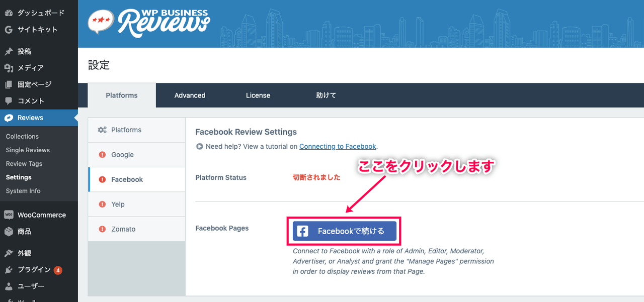Select Google in the platform list
Image resolution: width=644 pixels, height=302 pixels.
point(137,155)
